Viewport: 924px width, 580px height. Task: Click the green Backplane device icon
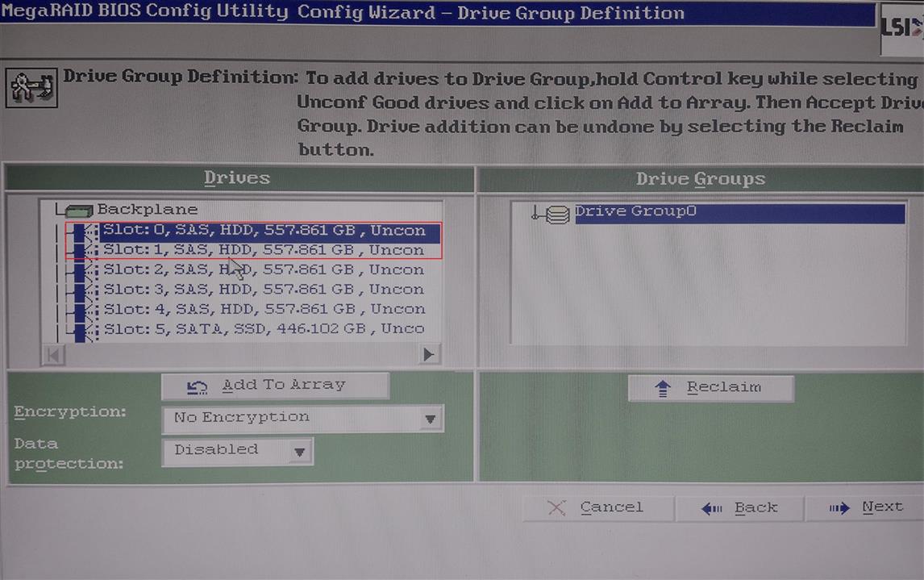point(79,210)
